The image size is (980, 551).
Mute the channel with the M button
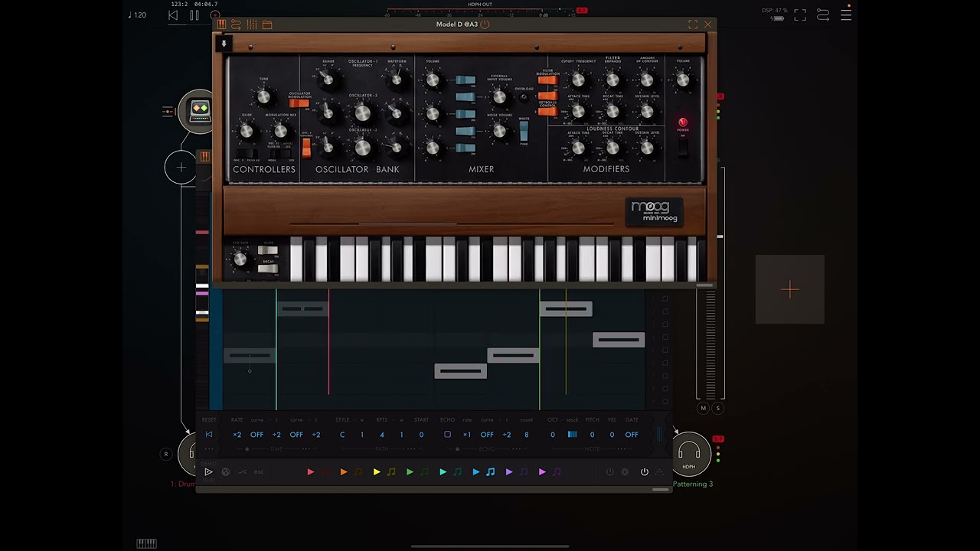pyautogui.click(x=704, y=408)
